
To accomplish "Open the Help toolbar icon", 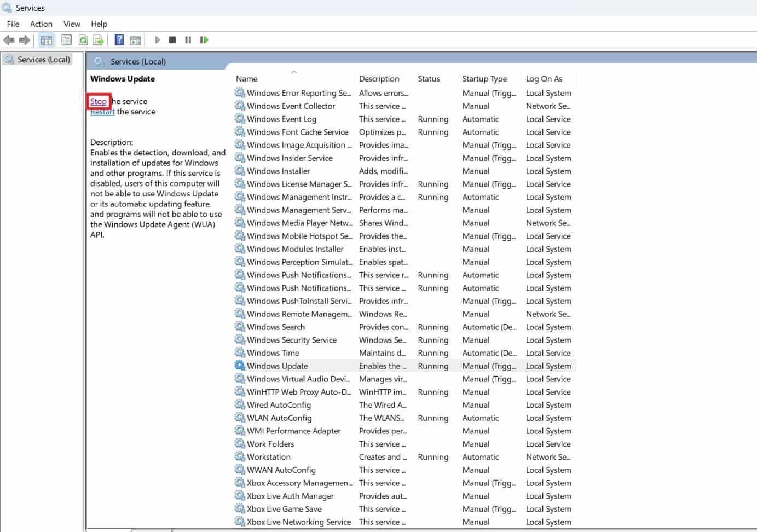I will (x=119, y=40).
